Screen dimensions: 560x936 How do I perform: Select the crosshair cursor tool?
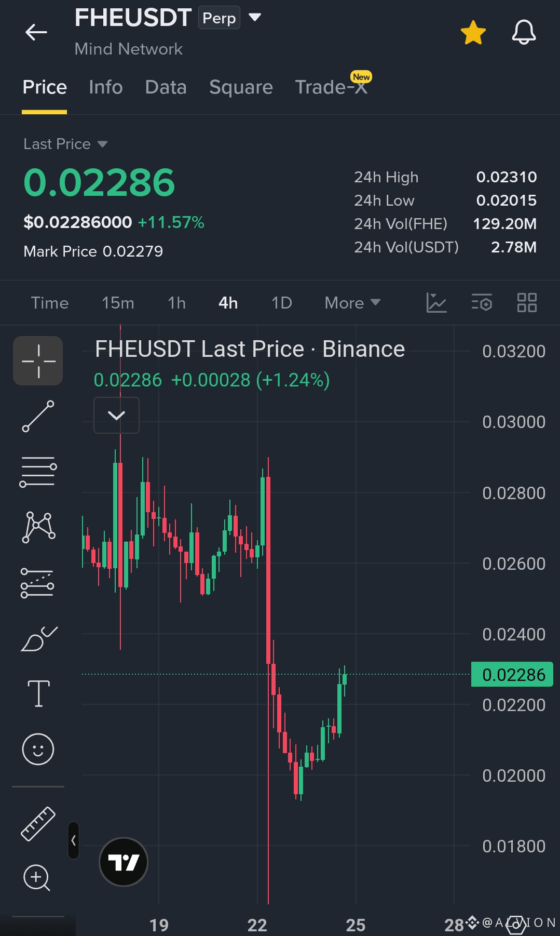[38, 361]
